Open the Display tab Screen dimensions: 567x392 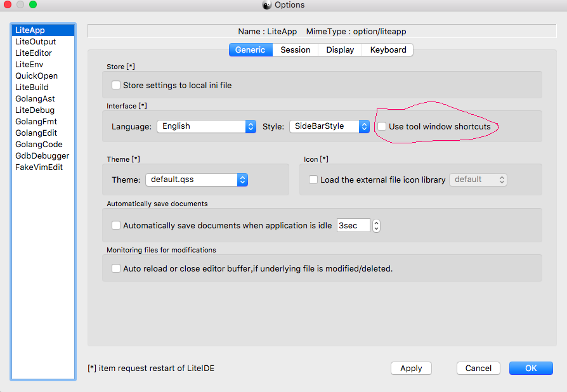340,49
